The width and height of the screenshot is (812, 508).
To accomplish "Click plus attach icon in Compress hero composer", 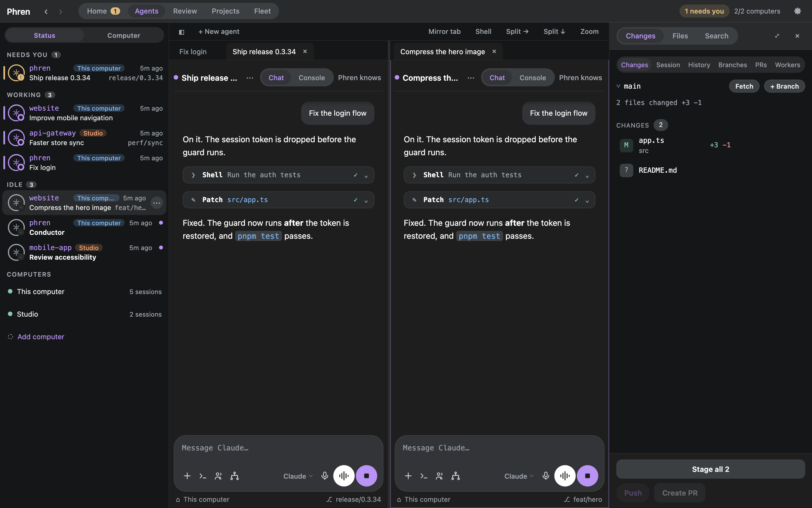I will click(408, 476).
